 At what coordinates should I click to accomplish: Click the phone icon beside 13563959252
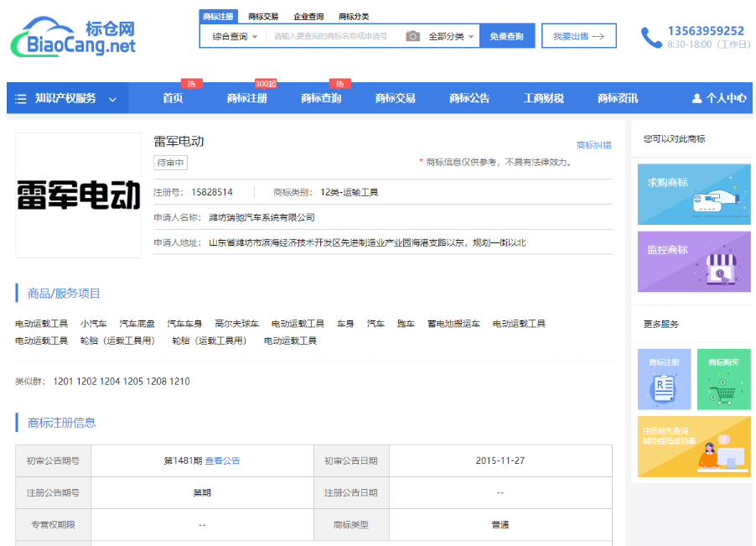(651, 37)
